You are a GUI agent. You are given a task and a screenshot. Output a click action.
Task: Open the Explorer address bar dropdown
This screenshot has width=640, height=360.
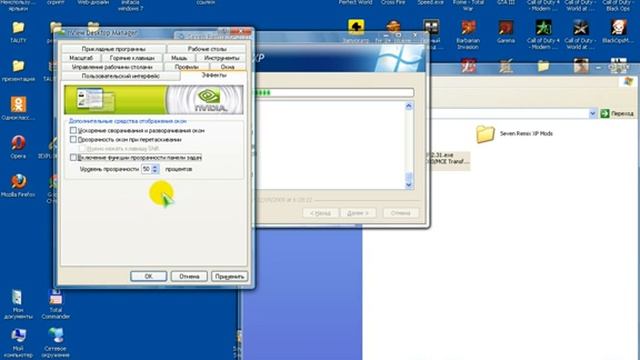click(593, 113)
